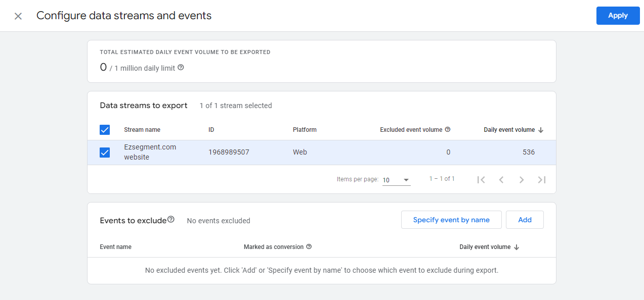Toggle the select-all streams checkbox
The width and height of the screenshot is (644, 300).
(104, 129)
